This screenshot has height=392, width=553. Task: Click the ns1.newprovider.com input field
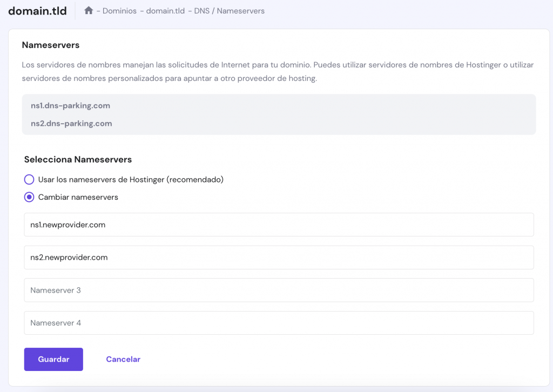click(x=279, y=225)
